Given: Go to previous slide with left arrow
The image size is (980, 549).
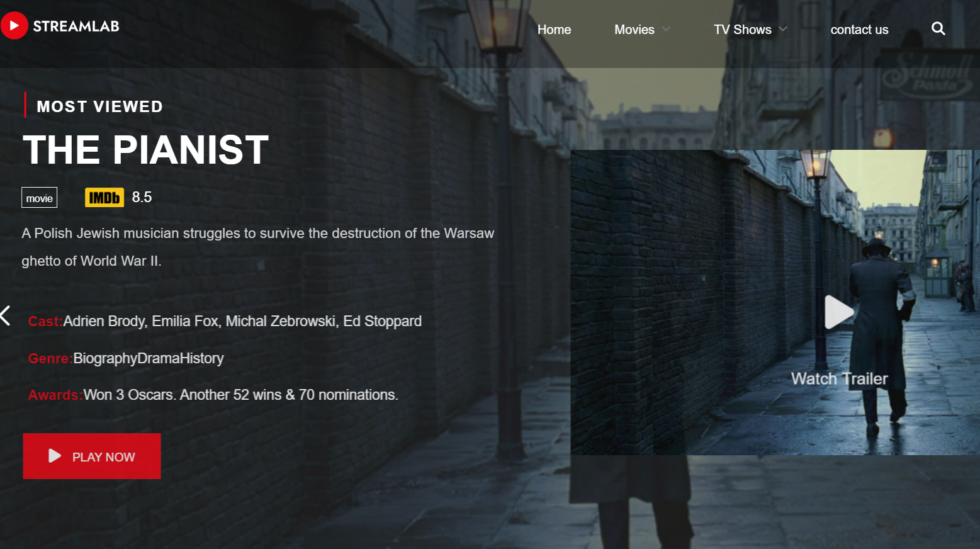Looking at the screenshot, I should (6, 315).
